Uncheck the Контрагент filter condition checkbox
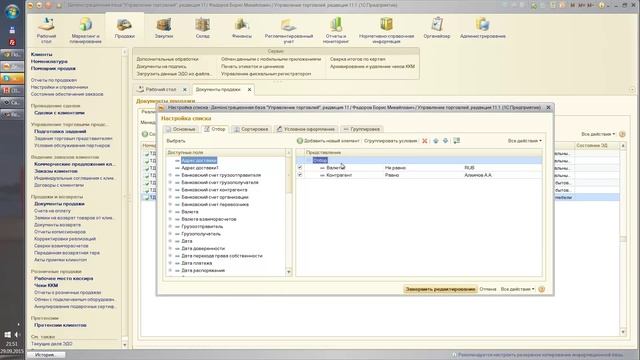Viewport: 640px width, 360px height. 300,175
